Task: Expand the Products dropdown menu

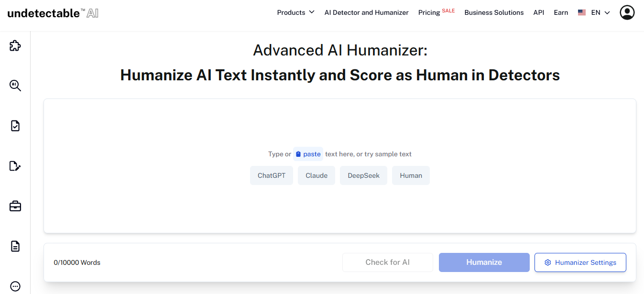Action: pyautogui.click(x=295, y=12)
